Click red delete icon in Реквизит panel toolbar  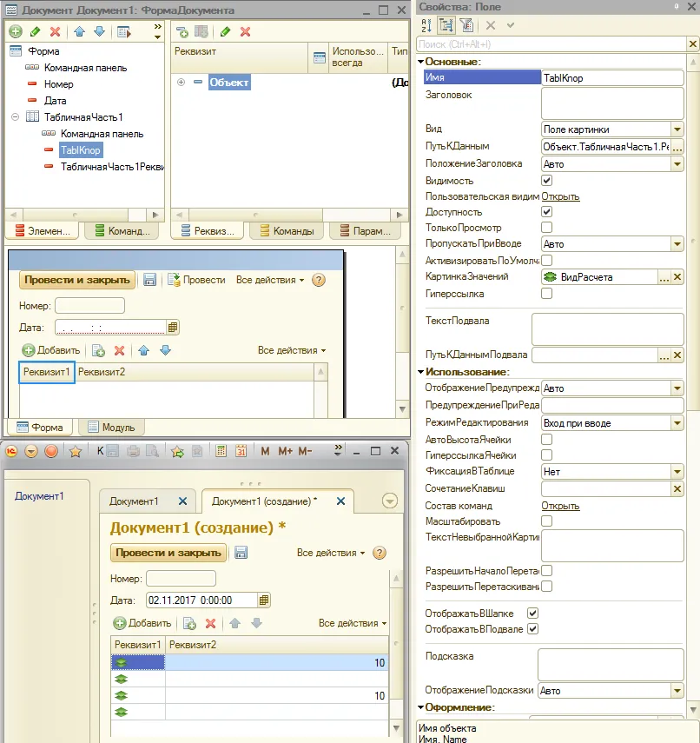(x=245, y=32)
